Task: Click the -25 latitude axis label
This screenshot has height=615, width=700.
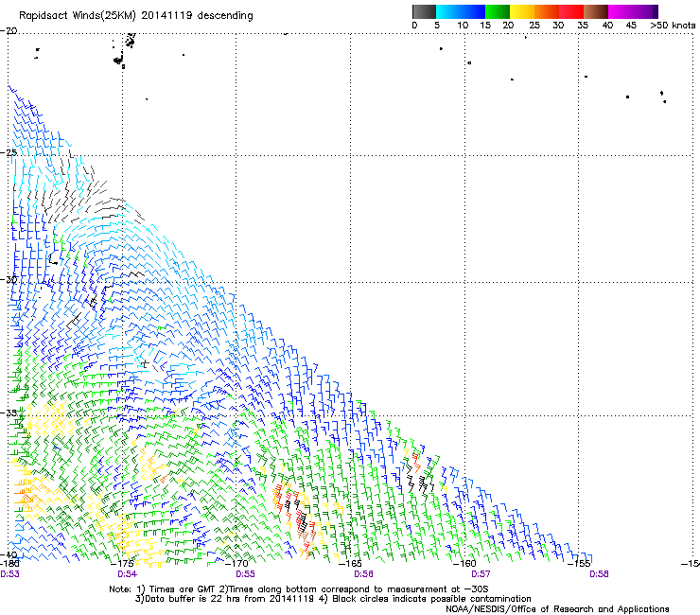Action: click(9, 152)
